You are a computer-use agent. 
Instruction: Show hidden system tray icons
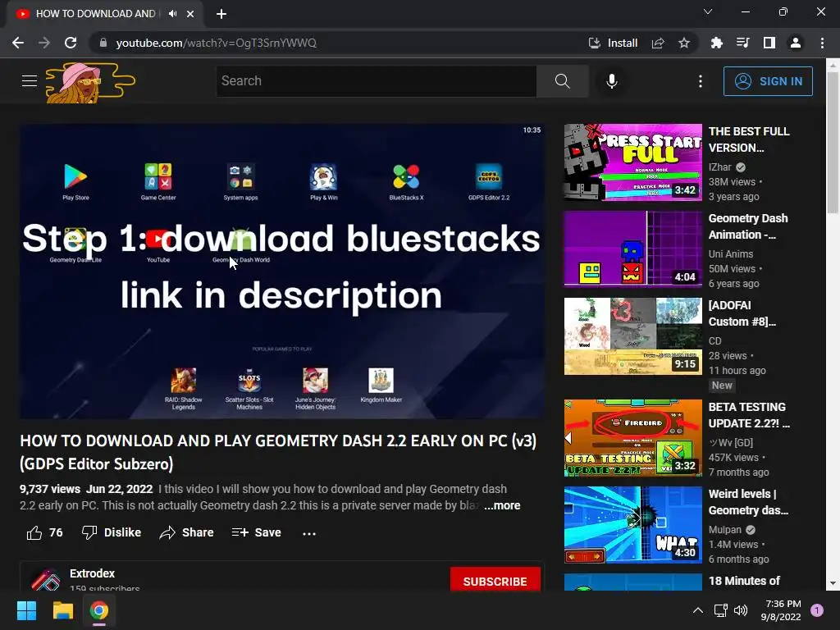click(x=697, y=610)
